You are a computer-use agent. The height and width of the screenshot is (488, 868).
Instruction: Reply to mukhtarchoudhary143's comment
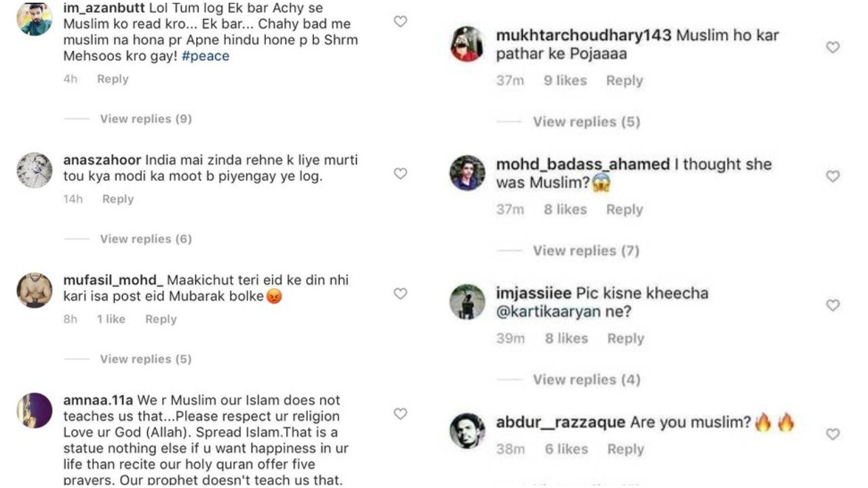click(x=624, y=81)
